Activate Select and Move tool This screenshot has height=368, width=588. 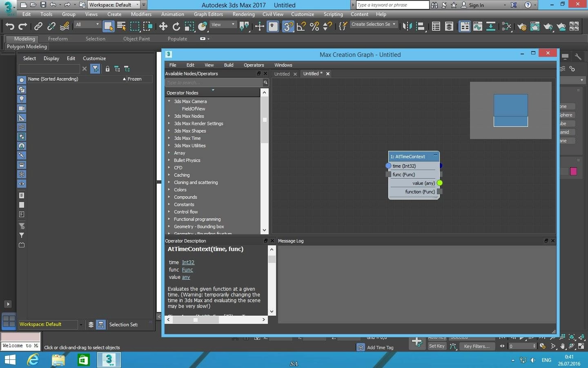click(163, 27)
